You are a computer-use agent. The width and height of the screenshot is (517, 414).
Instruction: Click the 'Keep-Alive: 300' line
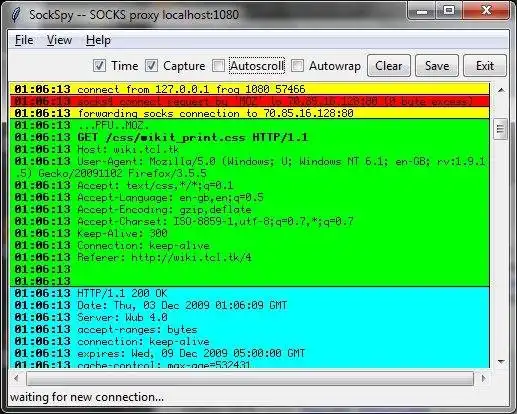point(250,233)
